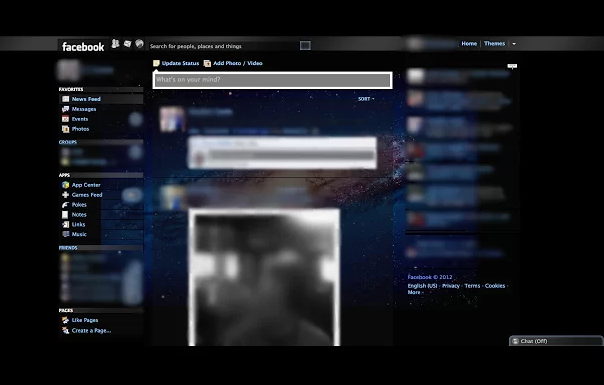Open the SORT dropdown
604x385 pixels.
click(x=366, y=99)
